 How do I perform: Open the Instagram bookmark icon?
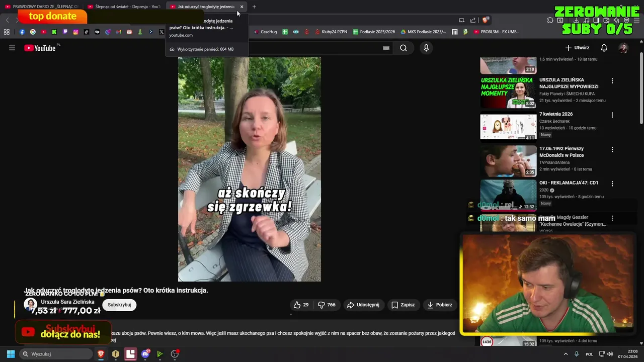pos(75,32)
